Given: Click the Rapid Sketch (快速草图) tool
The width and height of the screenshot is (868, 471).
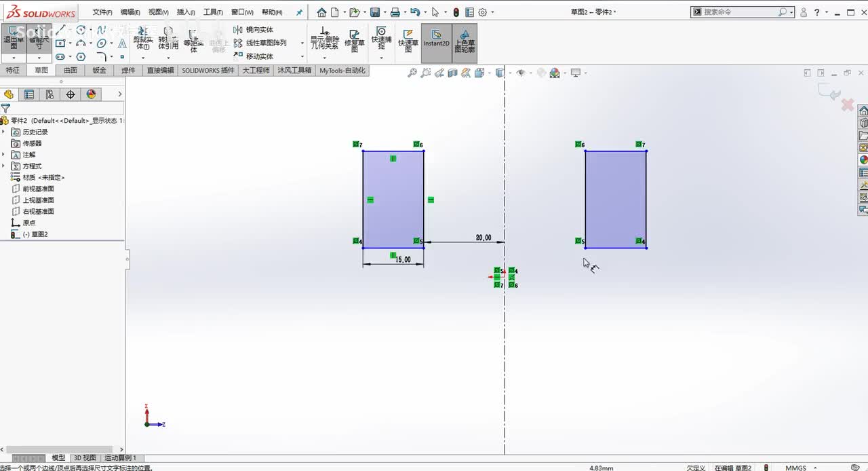Looking at the screenshot, I should (x=408, y=41).
